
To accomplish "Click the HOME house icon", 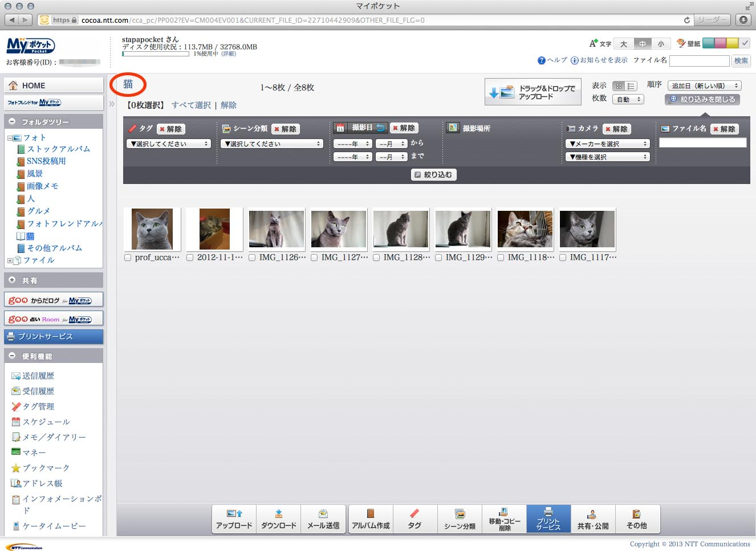I will click(x=13, y=85).
